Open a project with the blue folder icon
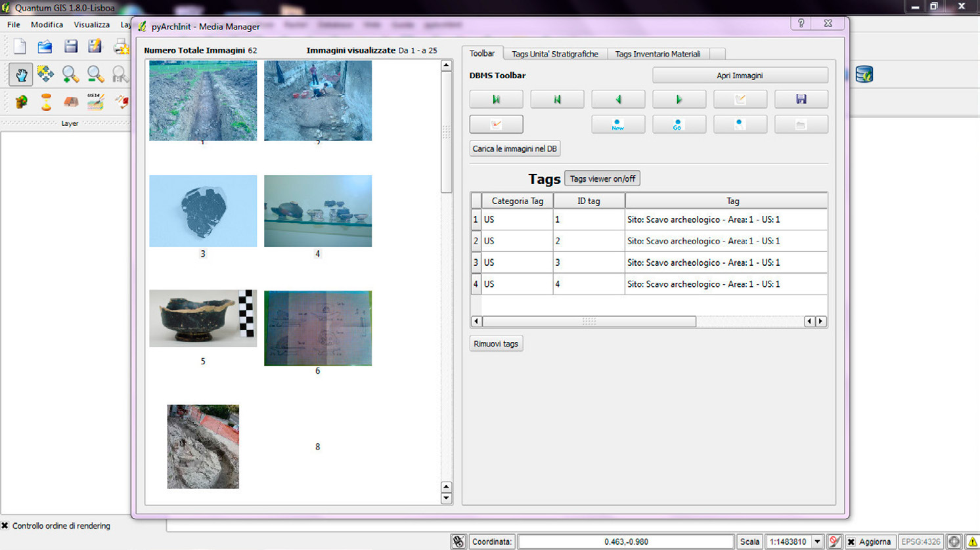Image resolution: width=980 pixels, height=550 pixels. [x=45, y=47]
